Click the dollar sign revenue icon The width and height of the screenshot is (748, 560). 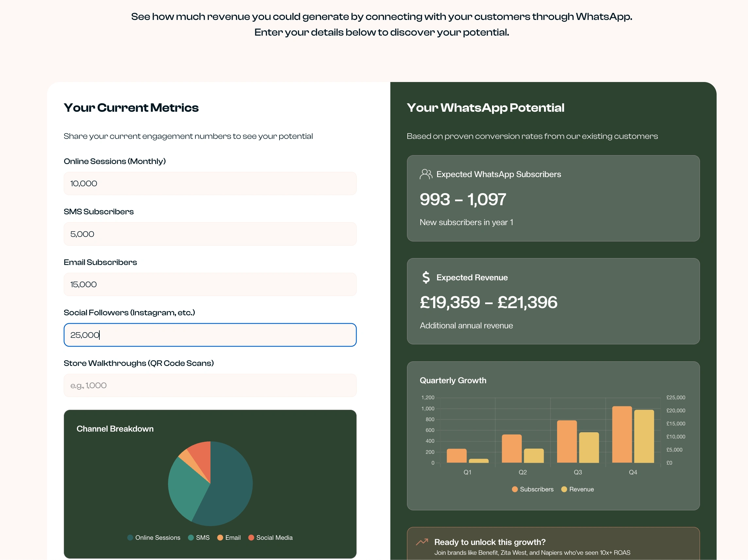point(426,277)
